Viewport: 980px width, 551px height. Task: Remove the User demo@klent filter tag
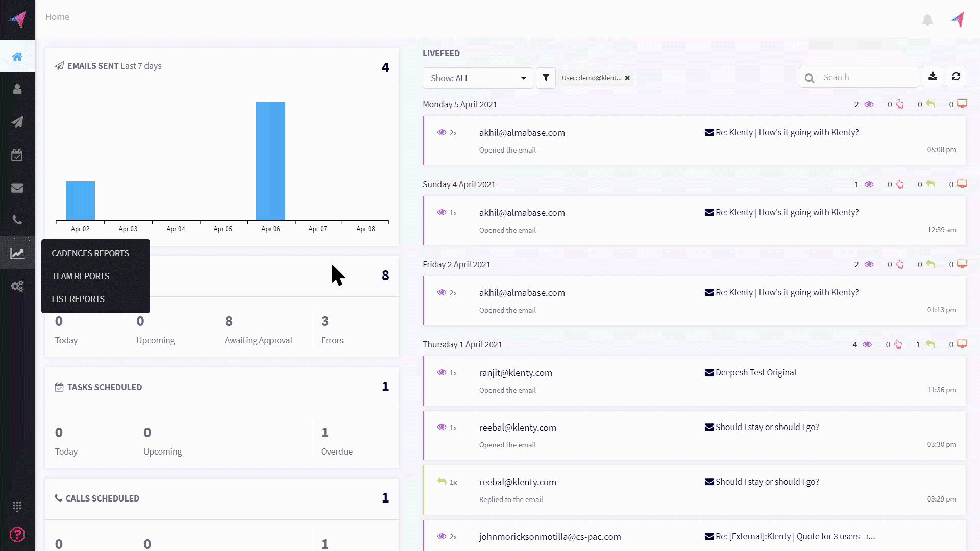pyautogui.click(x=627, y=78)
